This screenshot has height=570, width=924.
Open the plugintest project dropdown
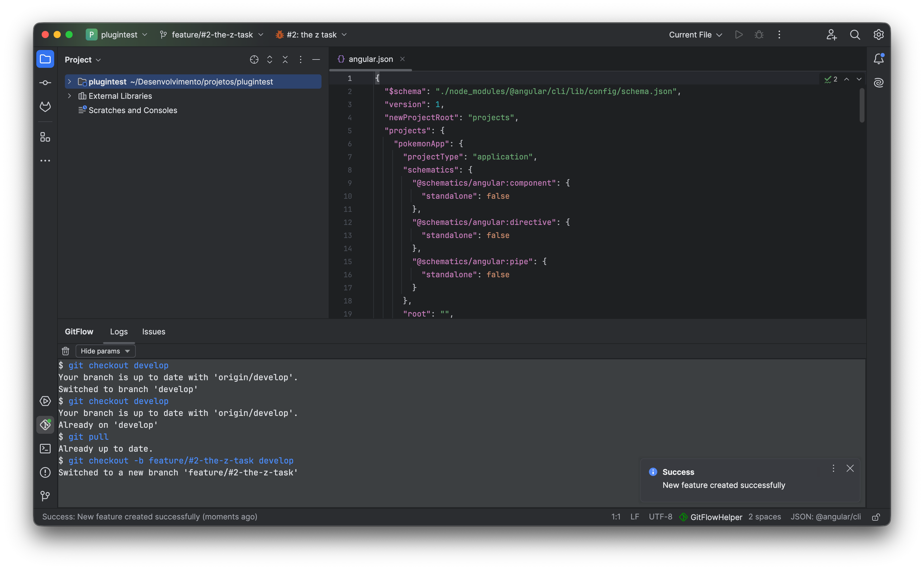click(116, 35)
